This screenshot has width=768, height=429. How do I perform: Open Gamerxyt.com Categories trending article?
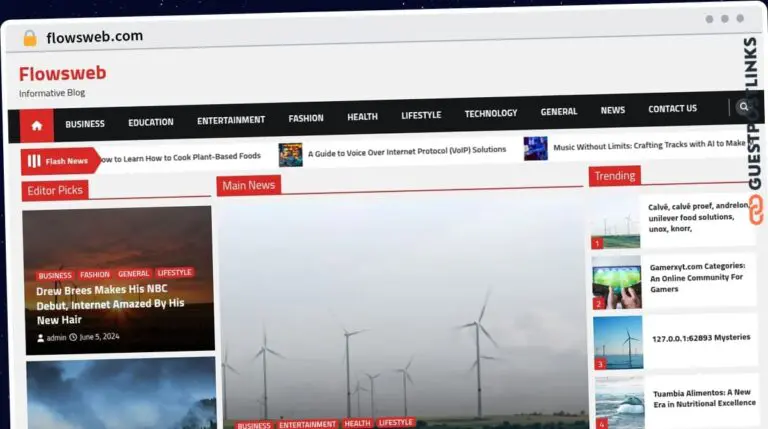tap(698, 278)
